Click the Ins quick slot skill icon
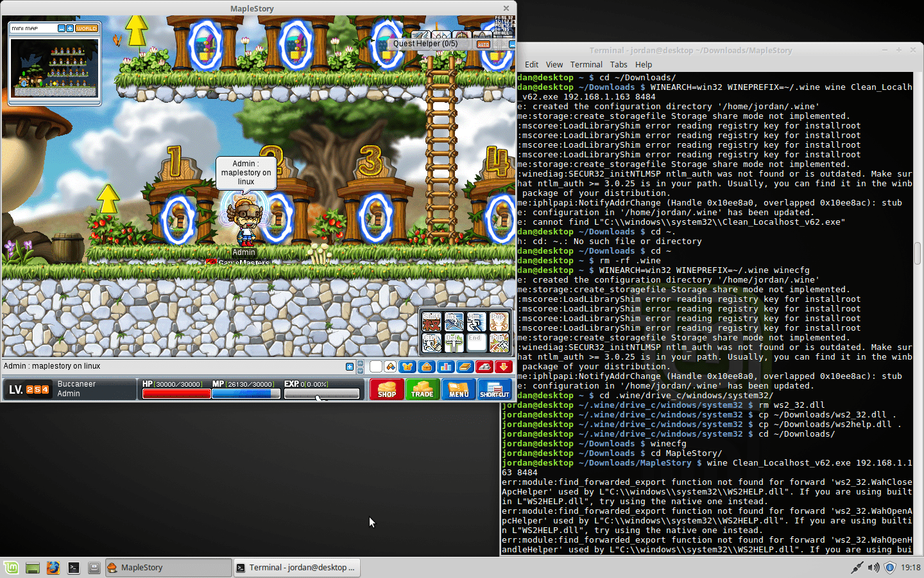The height and width of the screenshot is (578, 924). tap(454, 322)
